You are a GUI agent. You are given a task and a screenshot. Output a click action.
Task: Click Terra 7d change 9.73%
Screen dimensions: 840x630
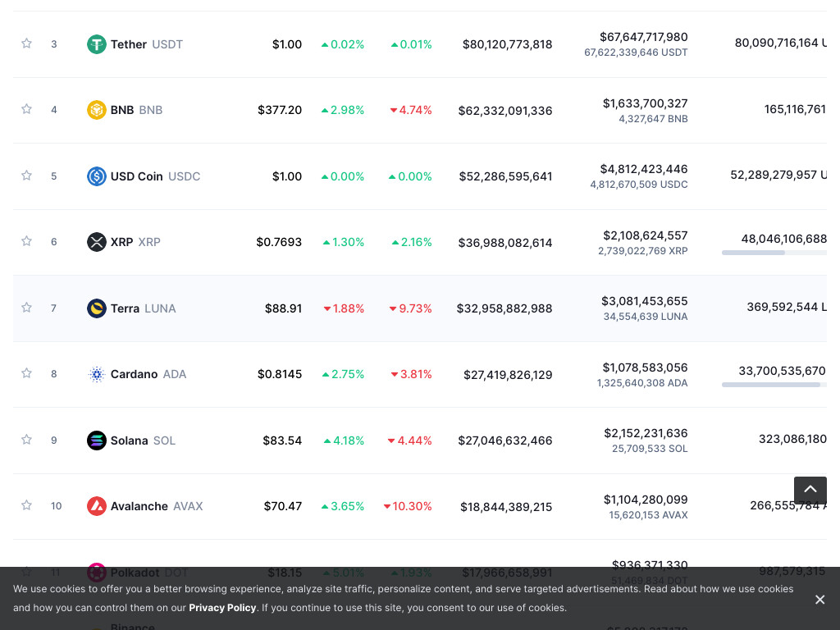[410, 308]
